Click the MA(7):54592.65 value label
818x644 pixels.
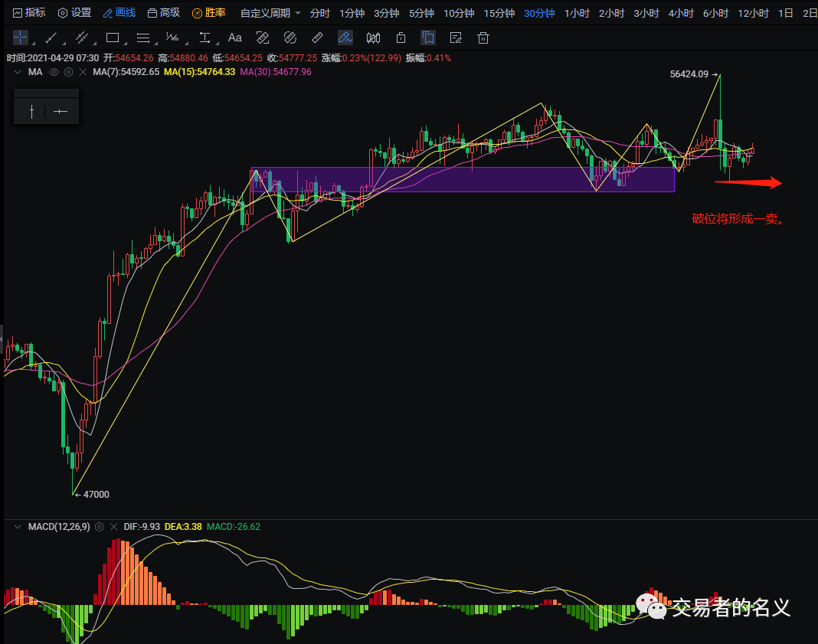126,72
